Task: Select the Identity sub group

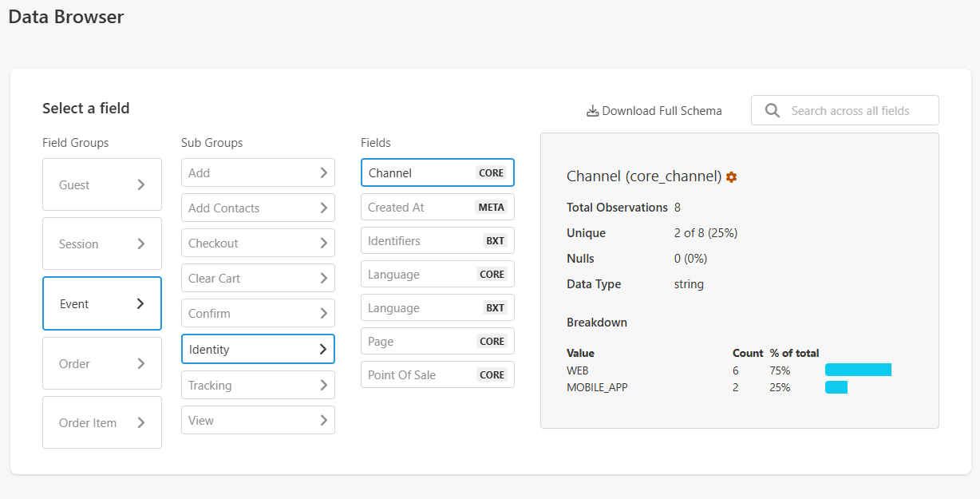Action: click(x=257, y=349)
